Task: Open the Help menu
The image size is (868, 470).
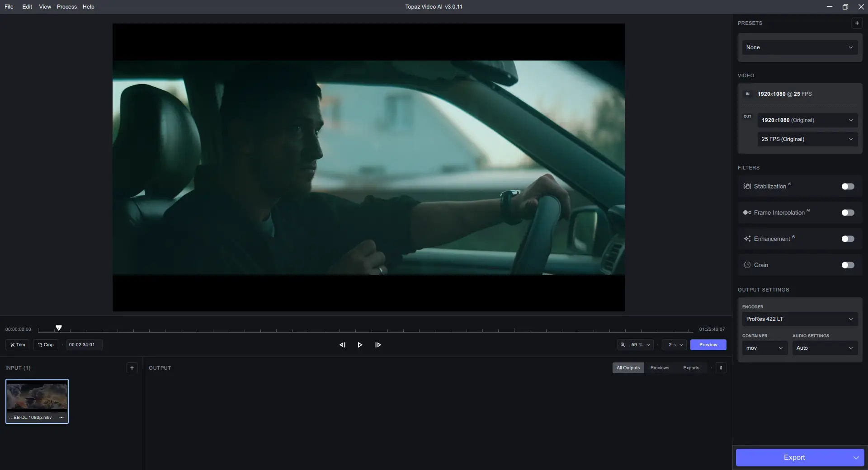Action: pos(88,7)
